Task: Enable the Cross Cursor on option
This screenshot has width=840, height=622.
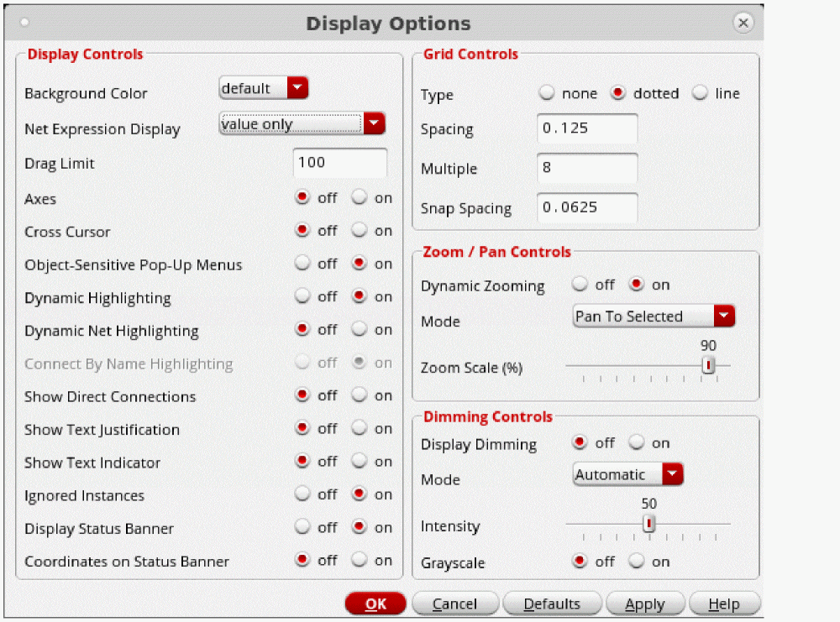Action: 360,231
